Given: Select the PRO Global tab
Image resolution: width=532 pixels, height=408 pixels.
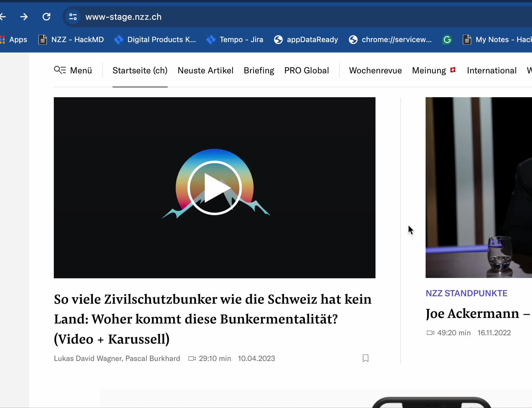Looking at the screenshot, I should pyautogui.click(x=307, y=71).
